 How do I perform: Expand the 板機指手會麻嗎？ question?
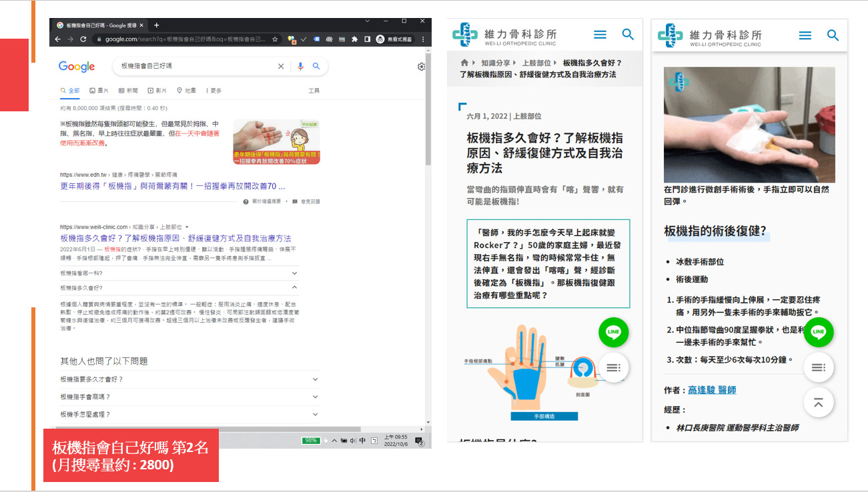click(189, 397)
